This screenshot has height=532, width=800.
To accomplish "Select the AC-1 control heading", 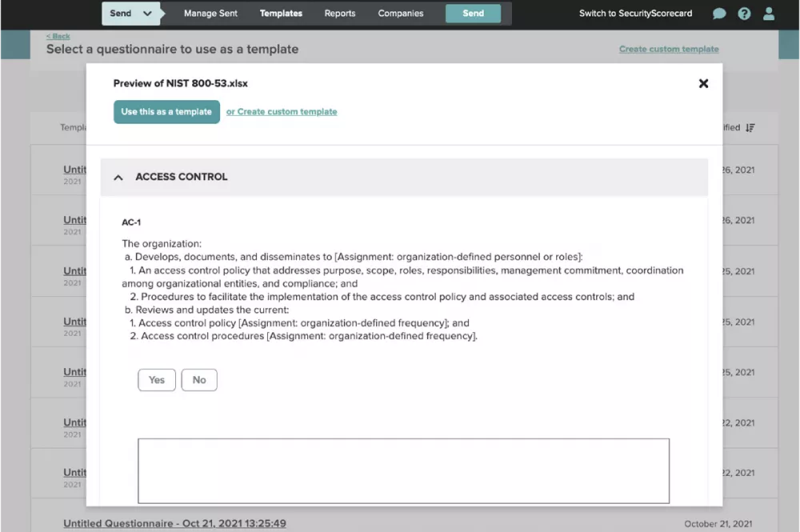I will tap(131, 222).
